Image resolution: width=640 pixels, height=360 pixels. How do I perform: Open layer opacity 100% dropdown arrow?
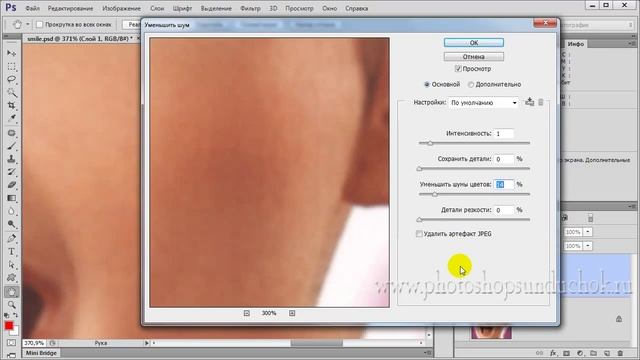click(588, 232)
